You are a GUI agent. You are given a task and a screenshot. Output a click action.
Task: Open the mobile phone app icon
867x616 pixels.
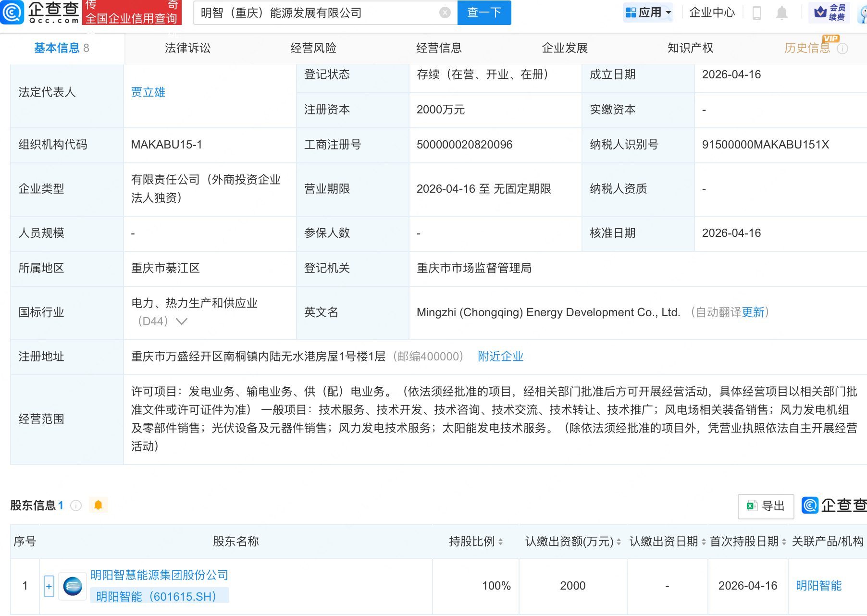(x=756, y=13)
